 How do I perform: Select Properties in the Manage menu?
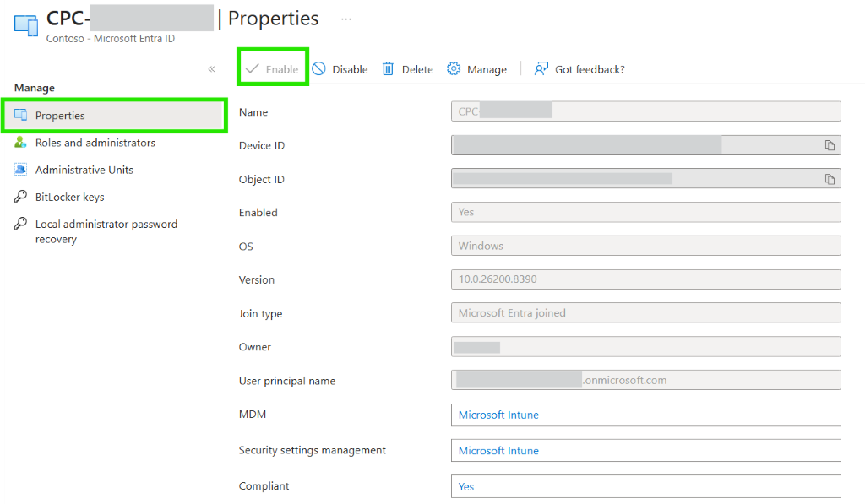[115, 116]
